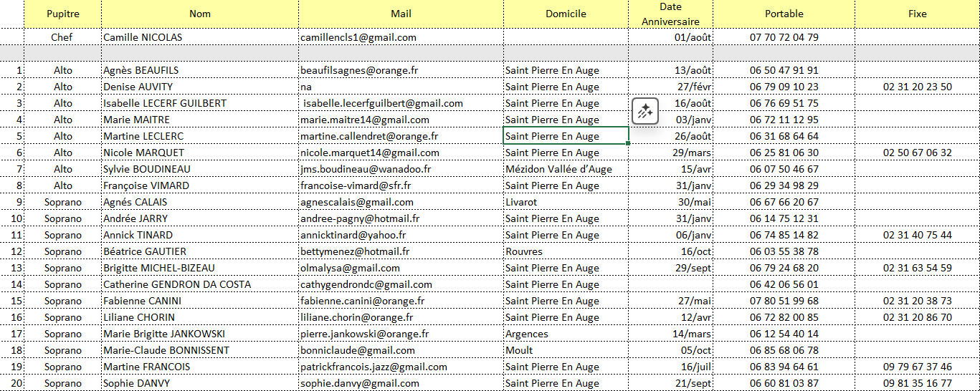Image resolution: width=980 pixels, height=391 pixels.
Task: Select the Pupitre column header cell
Action: tap(63, 14)
